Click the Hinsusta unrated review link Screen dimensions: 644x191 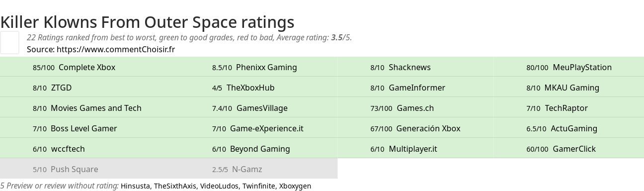click(135, 186)
